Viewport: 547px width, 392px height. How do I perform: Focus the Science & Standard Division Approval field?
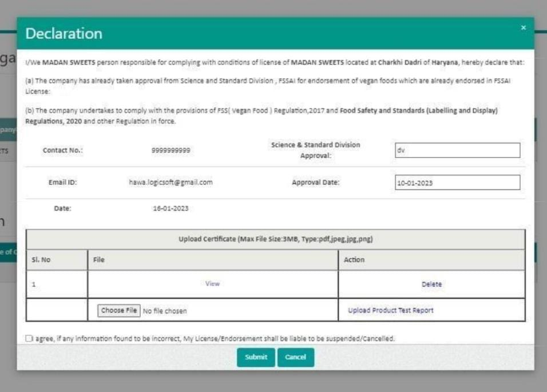point(457,151)
